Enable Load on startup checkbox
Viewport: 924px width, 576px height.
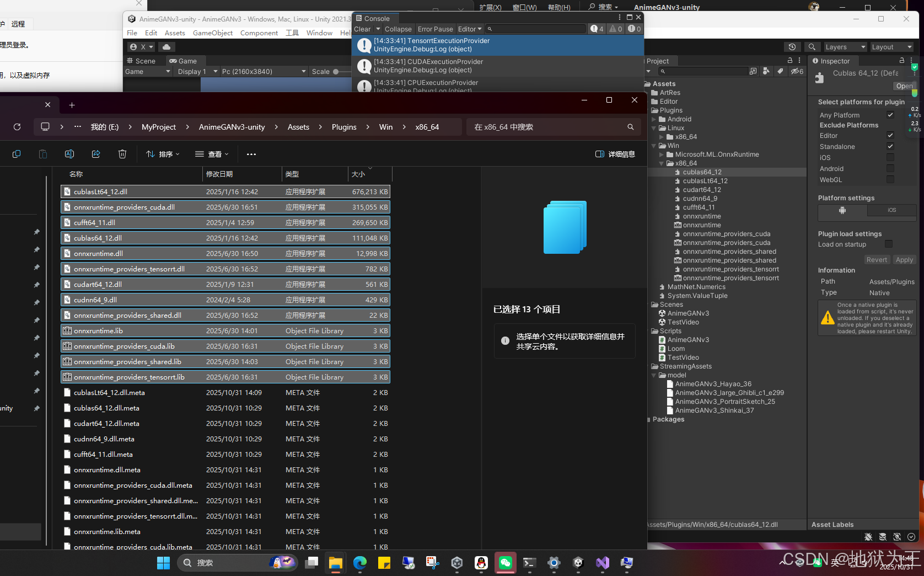(888, 244)
